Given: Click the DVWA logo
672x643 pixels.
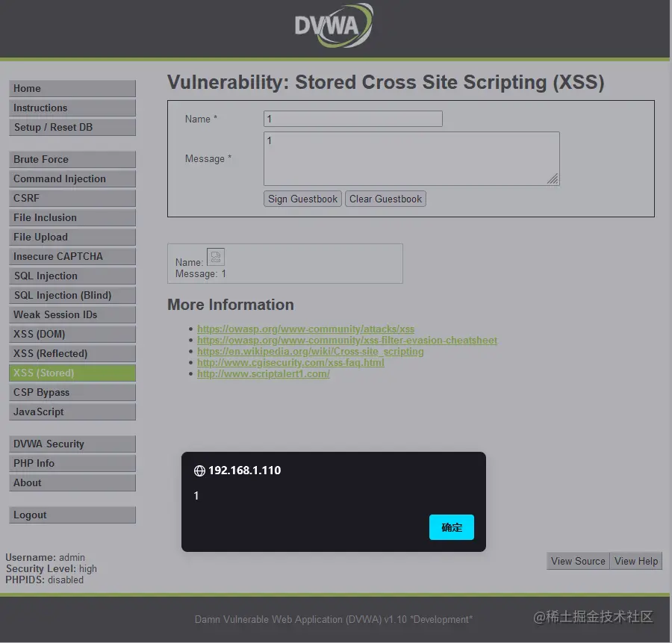Looking at the screenshot, I should click(x=334, y=25).
